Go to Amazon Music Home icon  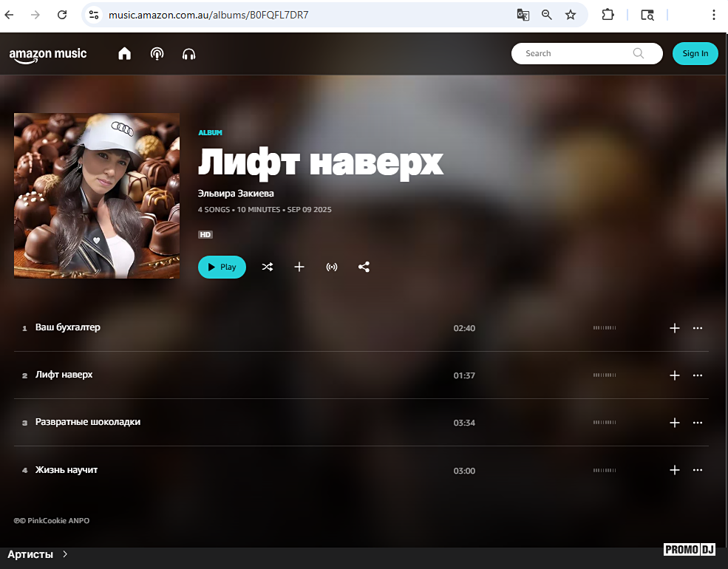click(x=124, y=54)
